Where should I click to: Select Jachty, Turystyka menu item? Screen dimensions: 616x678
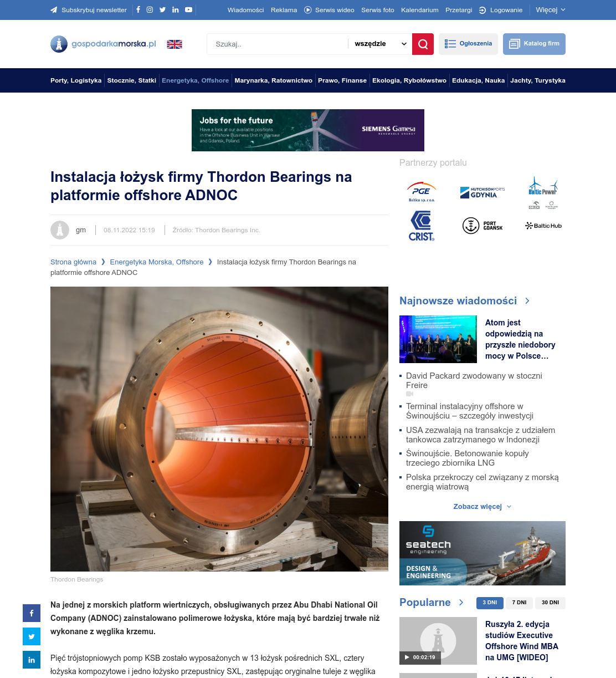pyautogui.click(x=538, y=80)
